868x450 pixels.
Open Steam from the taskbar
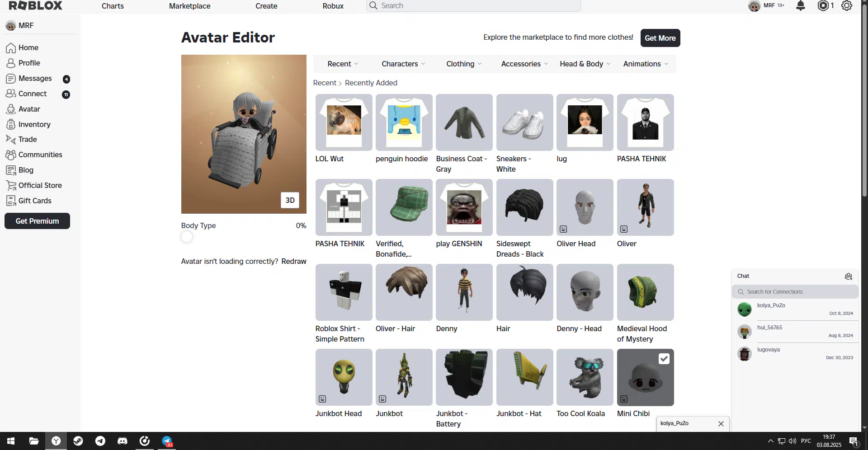click(x=78, y=441)
